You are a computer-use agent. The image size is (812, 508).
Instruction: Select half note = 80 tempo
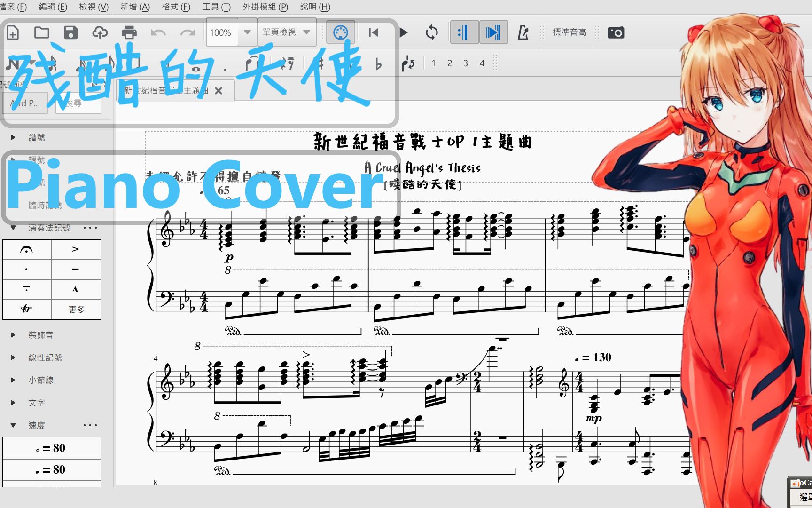coord(52,448)
